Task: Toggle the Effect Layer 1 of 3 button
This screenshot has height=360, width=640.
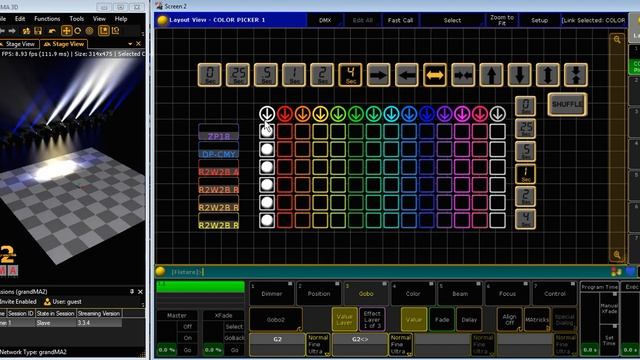Action: click(x=372, y=320)
